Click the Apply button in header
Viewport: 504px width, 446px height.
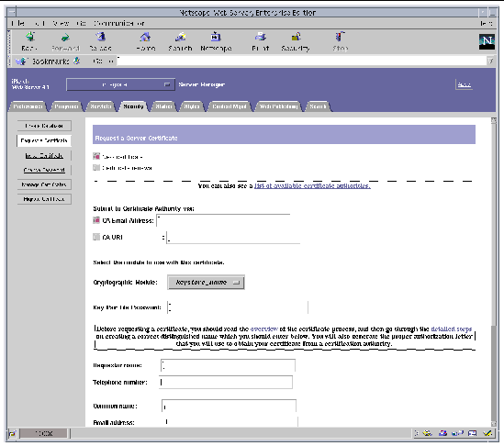[x=464, y=84]
